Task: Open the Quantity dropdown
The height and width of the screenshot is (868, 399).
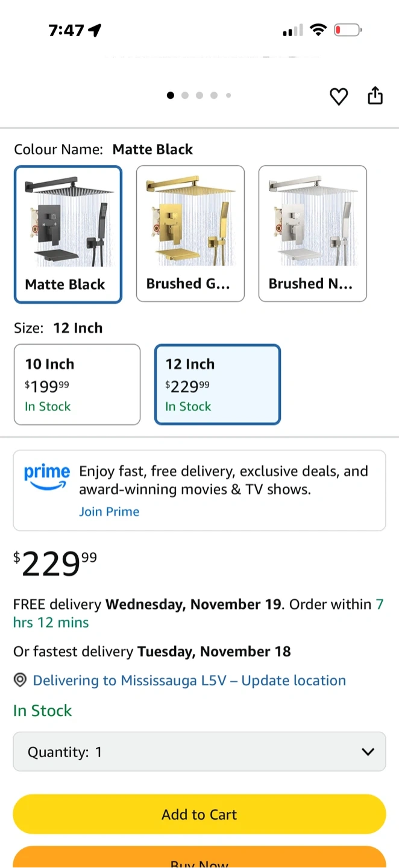Action: 199,752
